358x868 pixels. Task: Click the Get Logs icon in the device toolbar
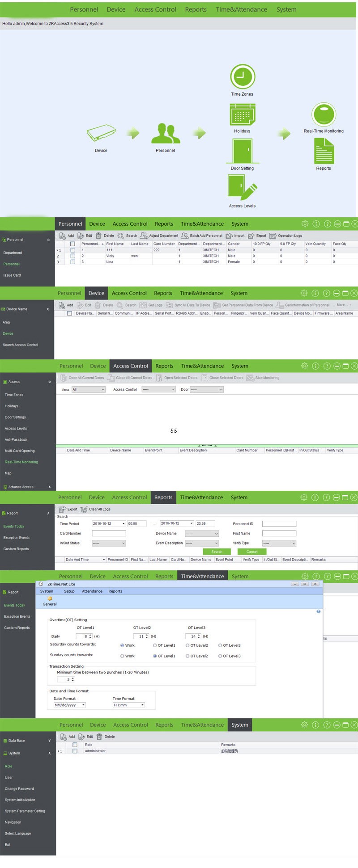click(x=143, y=305)
